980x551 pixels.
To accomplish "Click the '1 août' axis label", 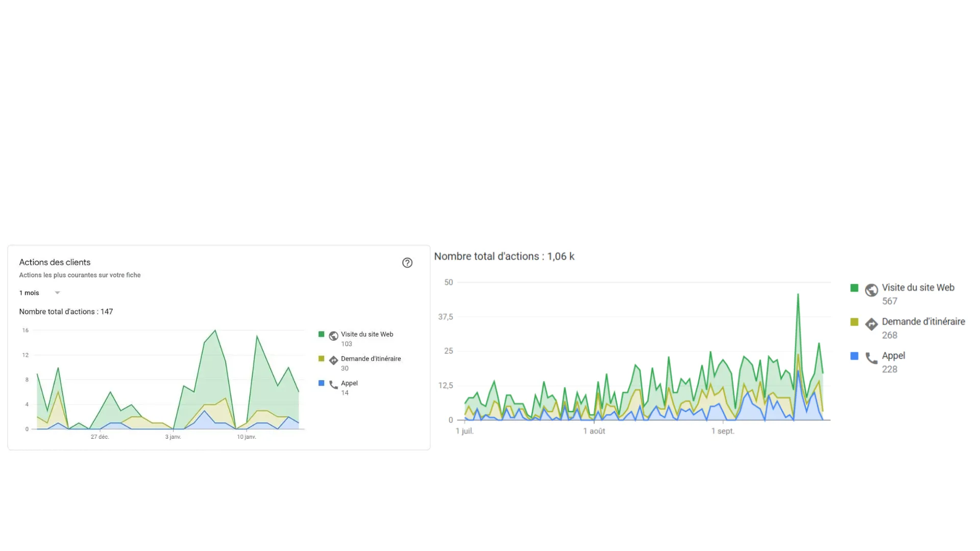I will (594, 431).
